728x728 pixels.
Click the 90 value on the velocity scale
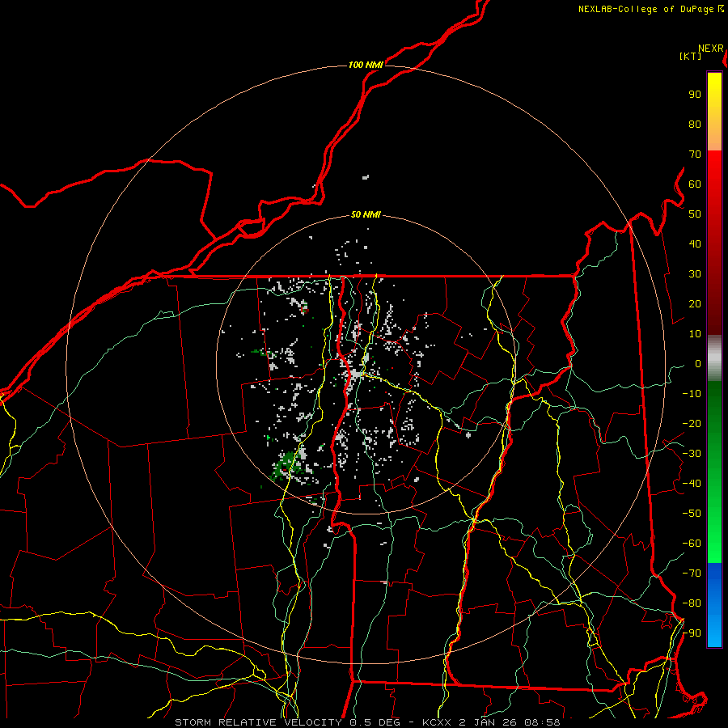point(695,95)
